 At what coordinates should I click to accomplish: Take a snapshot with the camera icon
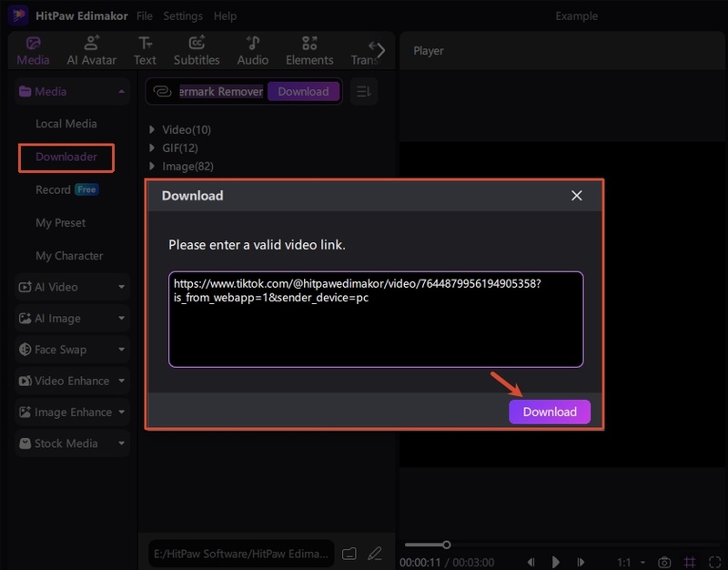pyautogui.click(x=664, y=562)
